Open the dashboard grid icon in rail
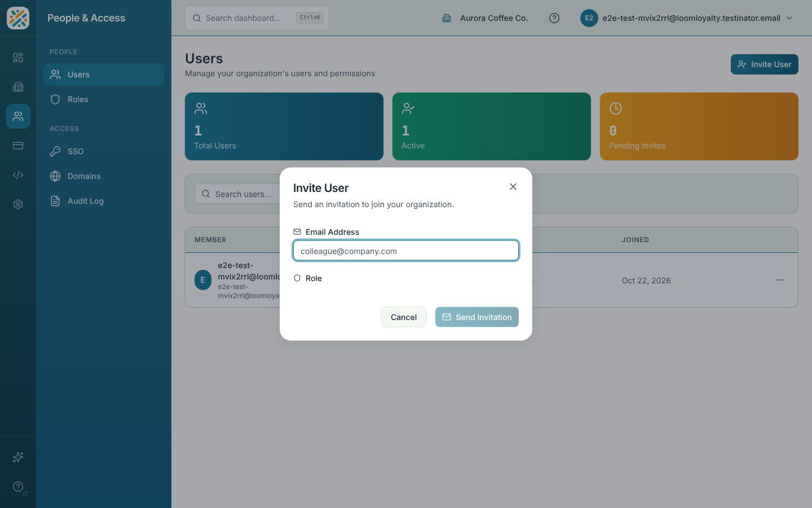This screenshot has width=812, height=508. pos(18,58)
